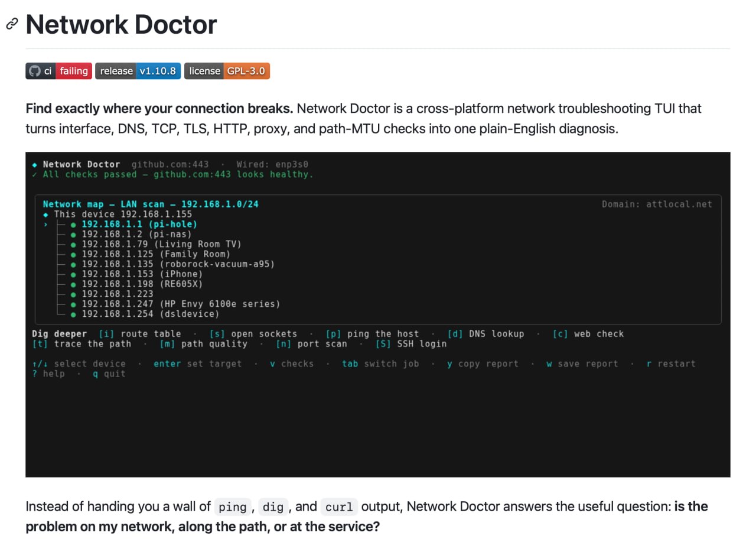Click the inline dig code word

273,507
